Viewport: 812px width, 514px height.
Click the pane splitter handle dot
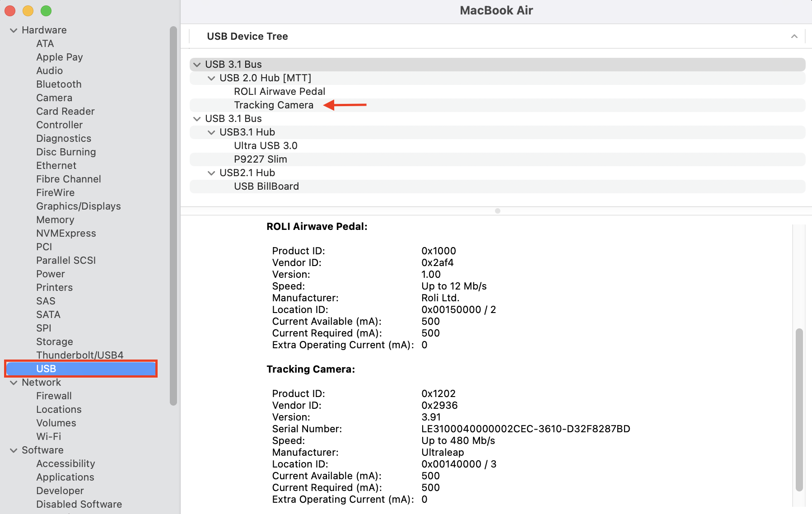pos(498,211)
